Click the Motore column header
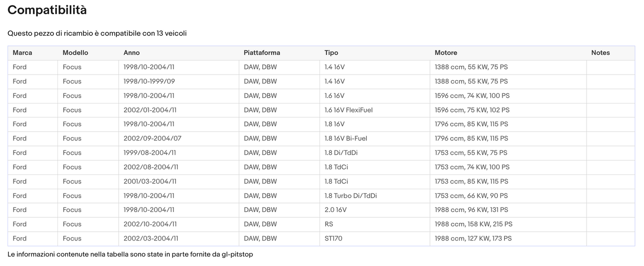 click(x=446, y=53)
